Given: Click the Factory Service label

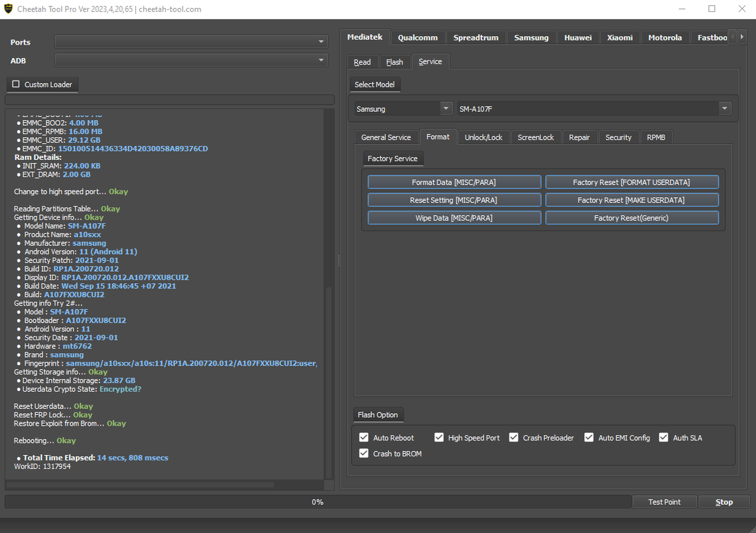Looking at the screenshot, I should click(392, 159).
